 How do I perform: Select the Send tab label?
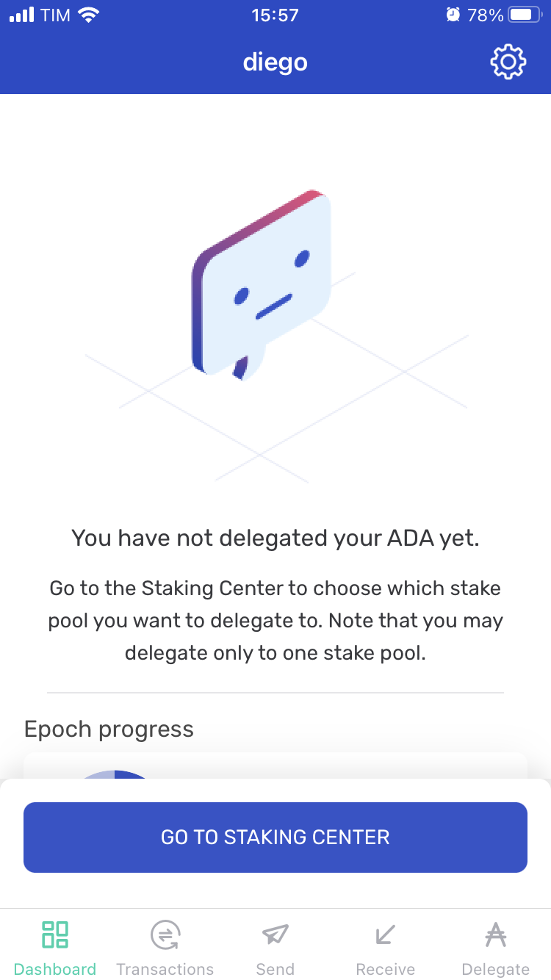click(275, 969)
